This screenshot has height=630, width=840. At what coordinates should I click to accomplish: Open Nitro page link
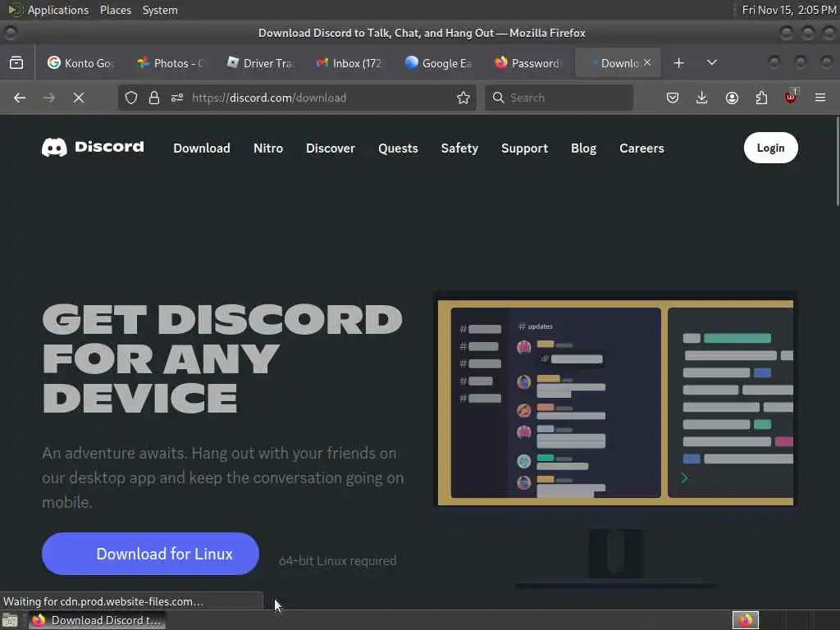tap(268, 148)
